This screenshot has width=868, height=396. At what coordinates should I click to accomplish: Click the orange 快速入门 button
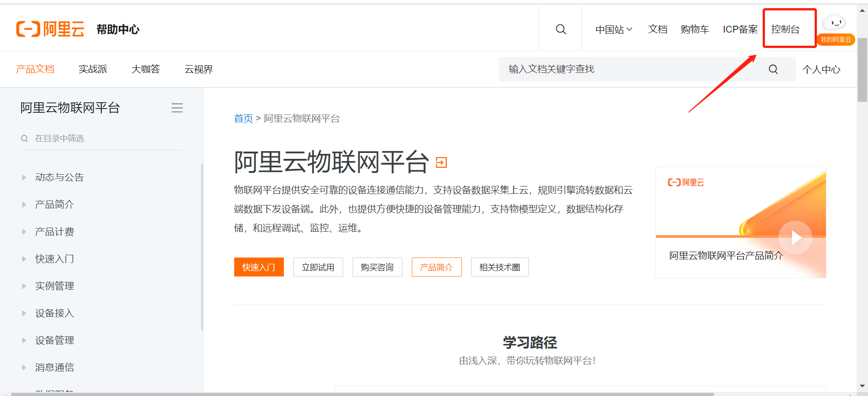coord(259,267)
